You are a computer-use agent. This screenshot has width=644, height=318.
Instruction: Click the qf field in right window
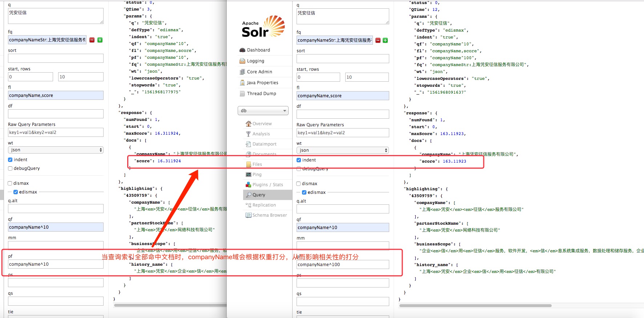pos(343,228)
